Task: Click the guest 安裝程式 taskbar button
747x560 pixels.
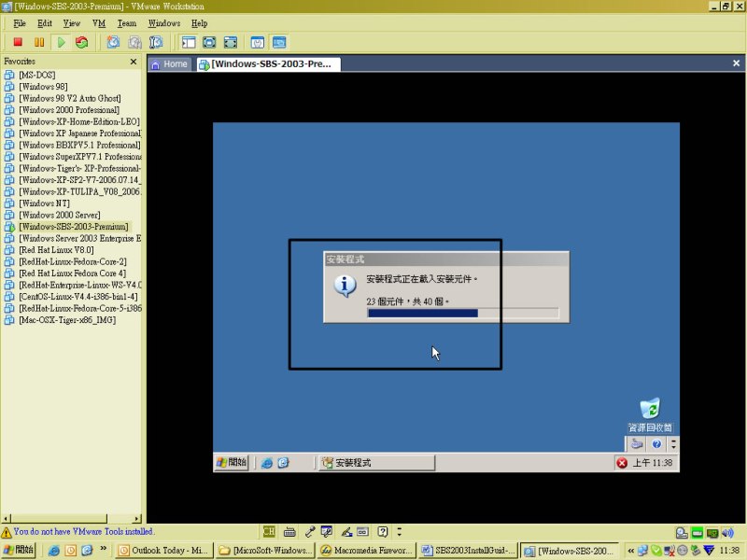Action: [376, 463]
